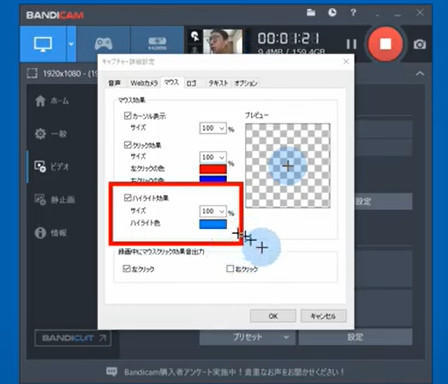Image resolution: width=448 pixels, height=384 pixels.
Task: Take a screenshot with the camera icon
Action: tap(420, 44)
